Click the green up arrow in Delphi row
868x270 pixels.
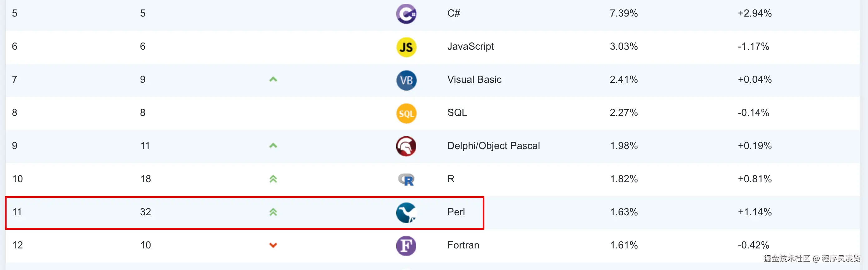point(273,146)
